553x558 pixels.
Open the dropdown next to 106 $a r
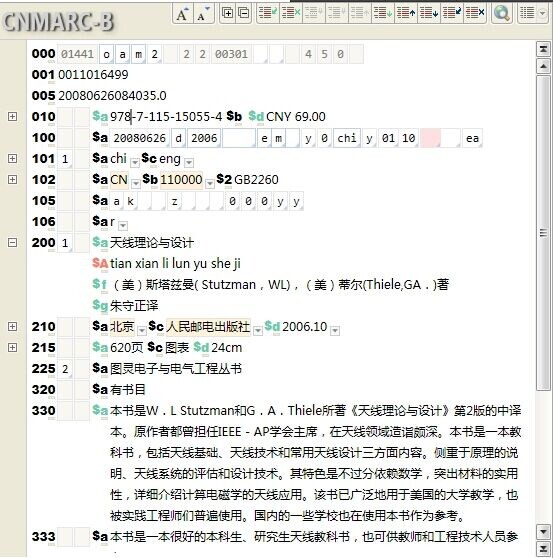click(123, 226)
